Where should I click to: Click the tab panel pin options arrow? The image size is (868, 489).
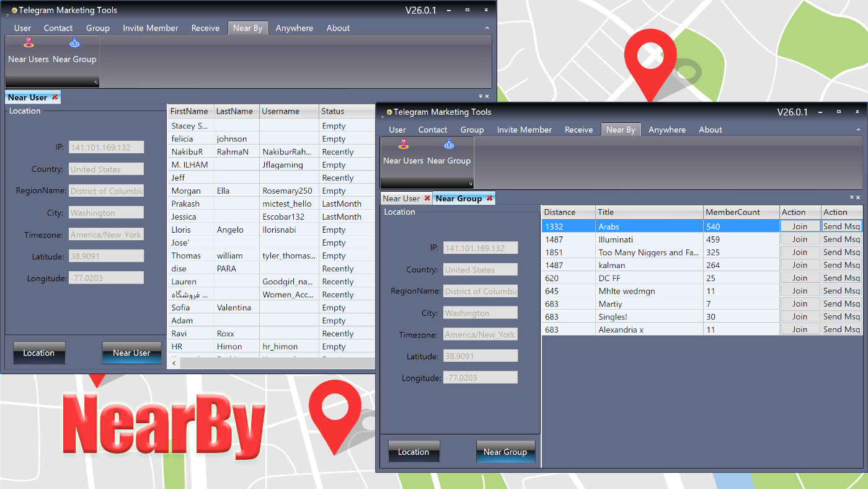853,198
